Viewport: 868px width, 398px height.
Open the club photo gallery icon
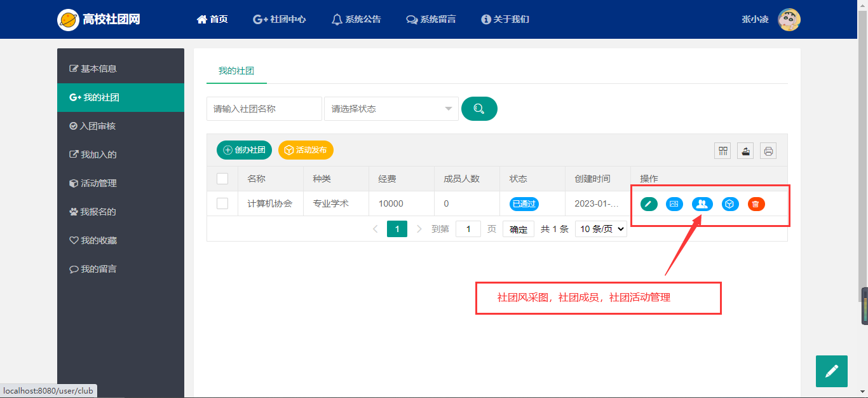675,204
